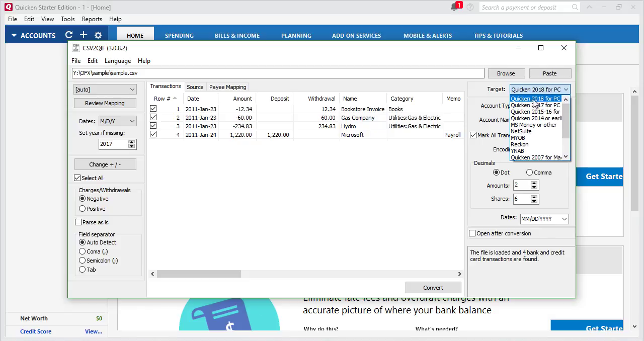Viewport: 644px width, 341px height.
Task: Refresh accounts with the circular arrow icon
Action: pyautogui.click(x=69, y=35)
